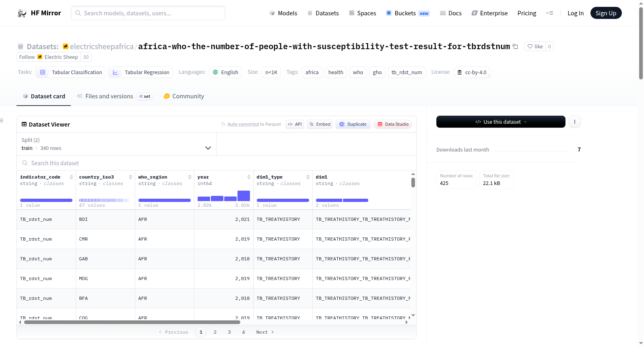This screenshot has width=644, height=347.
Task: Click the year histogram tallest bar
Action: 244,196
